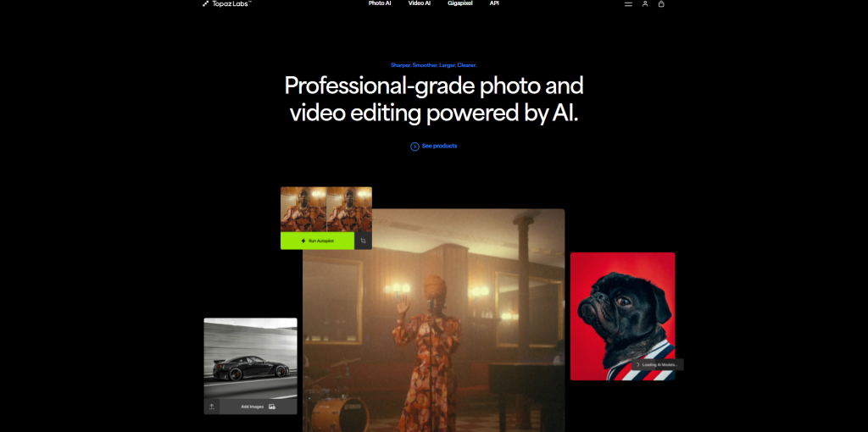Click the crop icon next to Run Autopilot
This screenshot has width=868, height=432.
click(x=363, y=241)
